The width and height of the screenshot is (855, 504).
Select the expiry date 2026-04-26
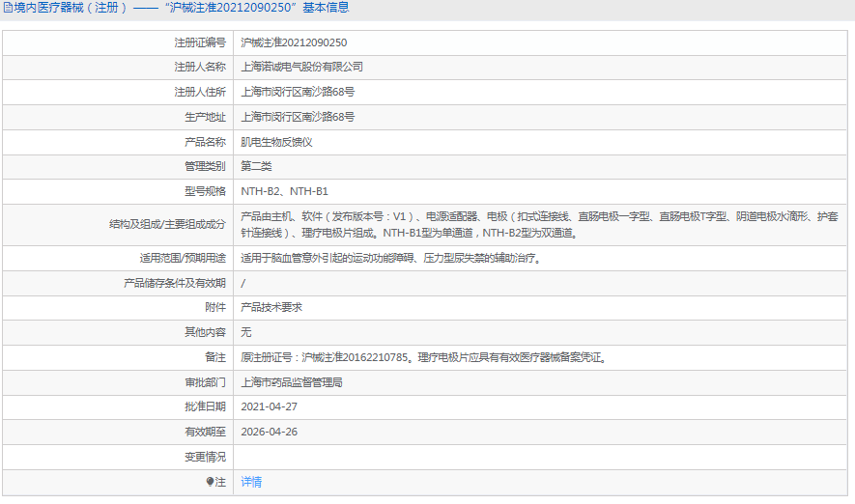point(270,432)
